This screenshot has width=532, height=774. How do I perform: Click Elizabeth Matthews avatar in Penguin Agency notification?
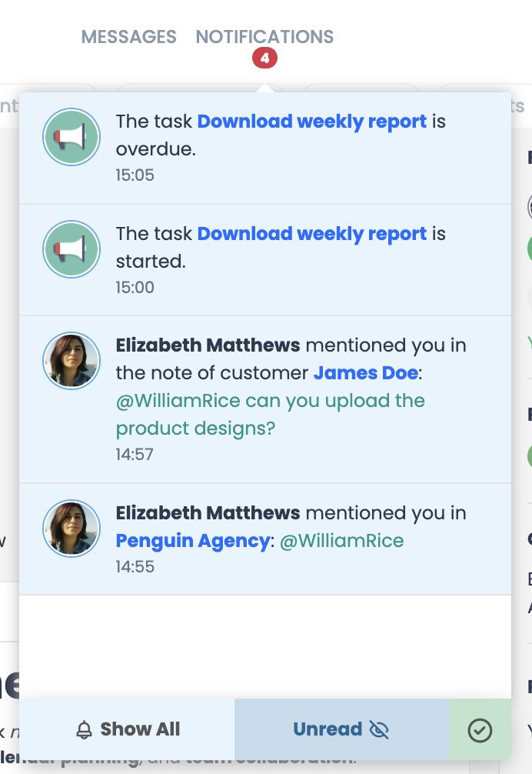point(71,528)
